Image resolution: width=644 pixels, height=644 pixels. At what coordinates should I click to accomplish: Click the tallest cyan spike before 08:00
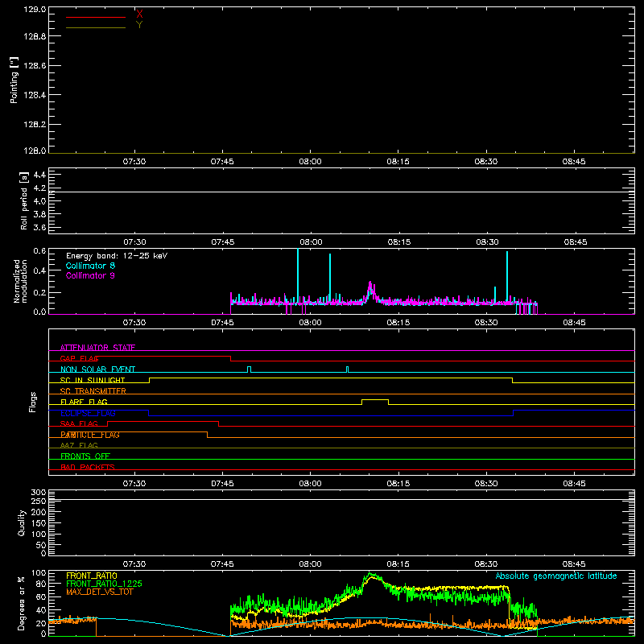[298, 276]
